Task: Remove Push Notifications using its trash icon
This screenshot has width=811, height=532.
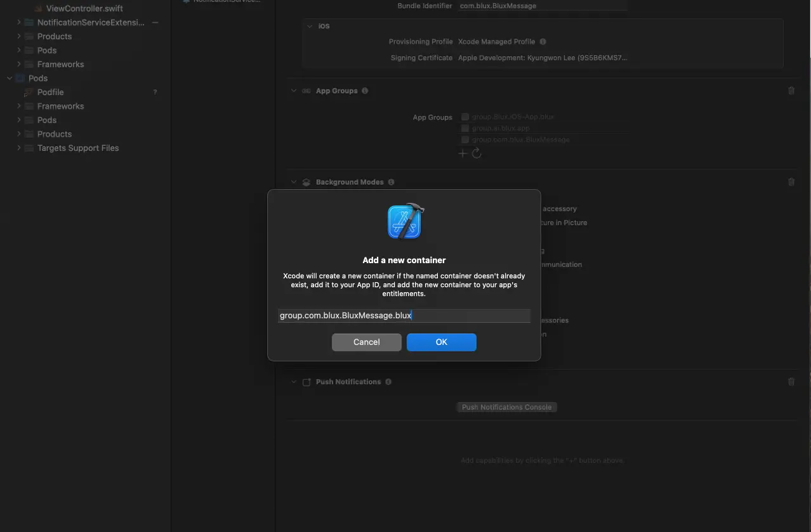Action: pyautogui.click(x=791, y=382)
